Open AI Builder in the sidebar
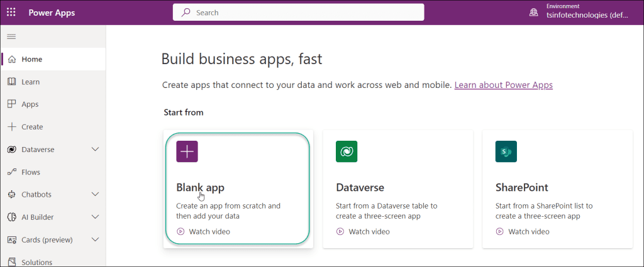Viewport: 644px width, 267px height. pyautogui.click(x=53, y=217)
